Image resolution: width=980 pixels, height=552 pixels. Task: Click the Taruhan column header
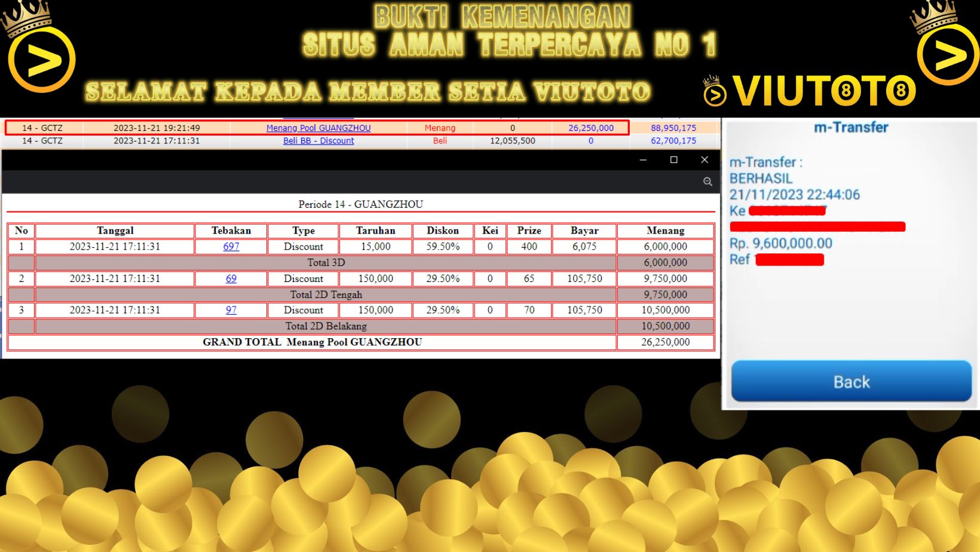pyautogui.click(x=376, y=231)
